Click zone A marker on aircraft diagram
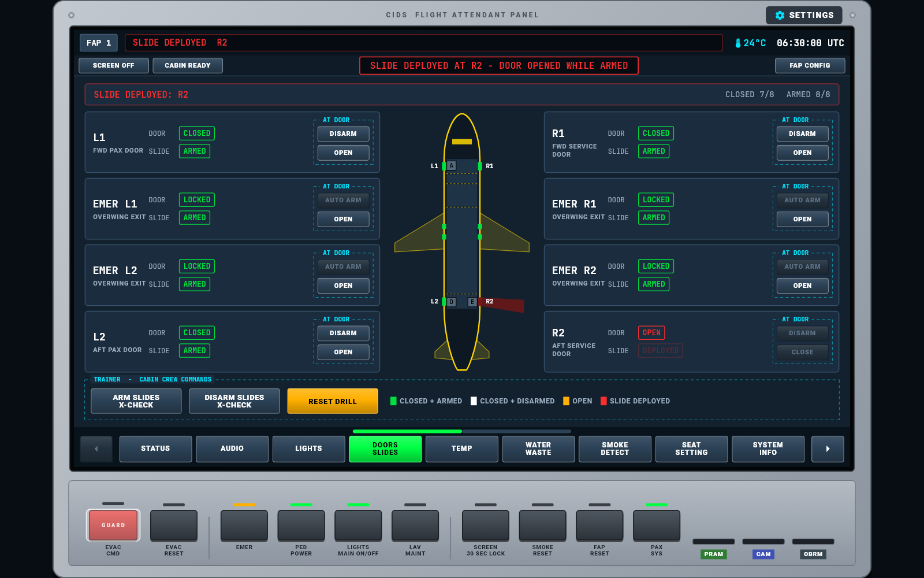The image size is (924, 578). click(x=452, y=166)
